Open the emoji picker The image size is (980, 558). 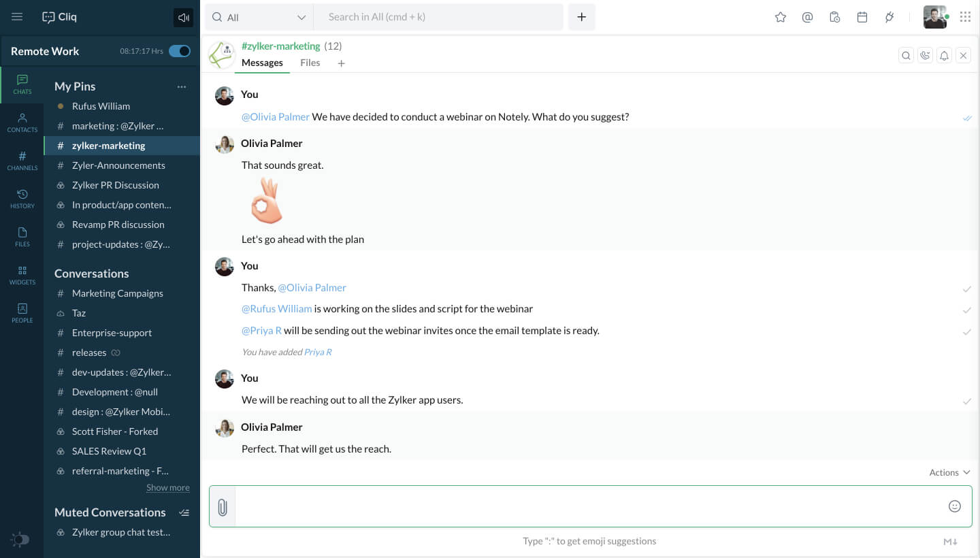point(955,506)
